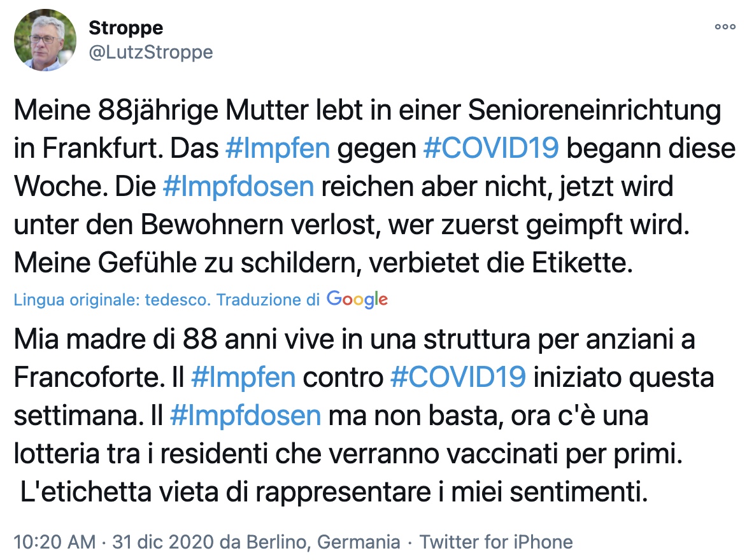Click the 'Traduzione di' text
Viewport: 754px width, 560px height.
[268, 300]
